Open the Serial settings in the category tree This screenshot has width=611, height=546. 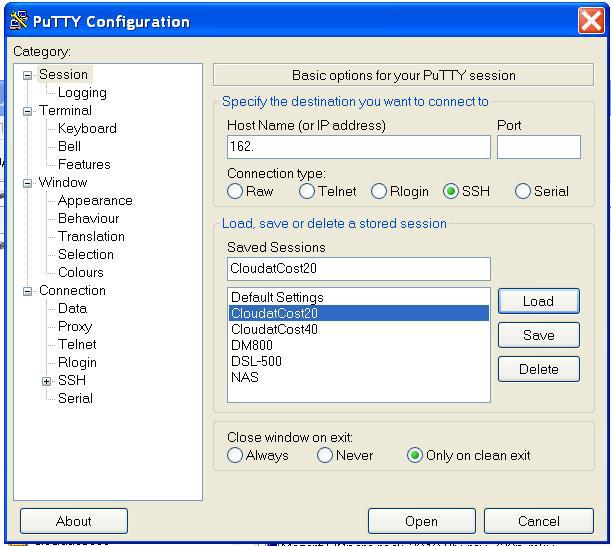(76, 399)
